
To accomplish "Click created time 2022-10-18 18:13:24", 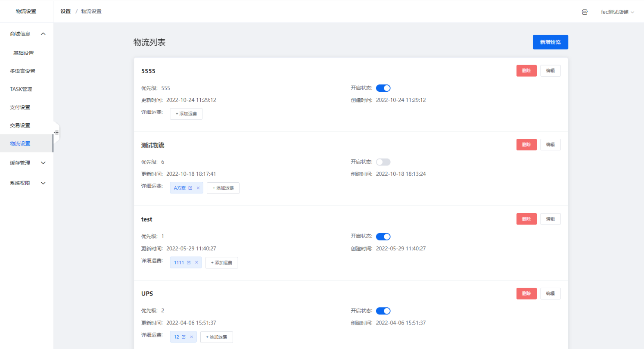I will 401,174.
